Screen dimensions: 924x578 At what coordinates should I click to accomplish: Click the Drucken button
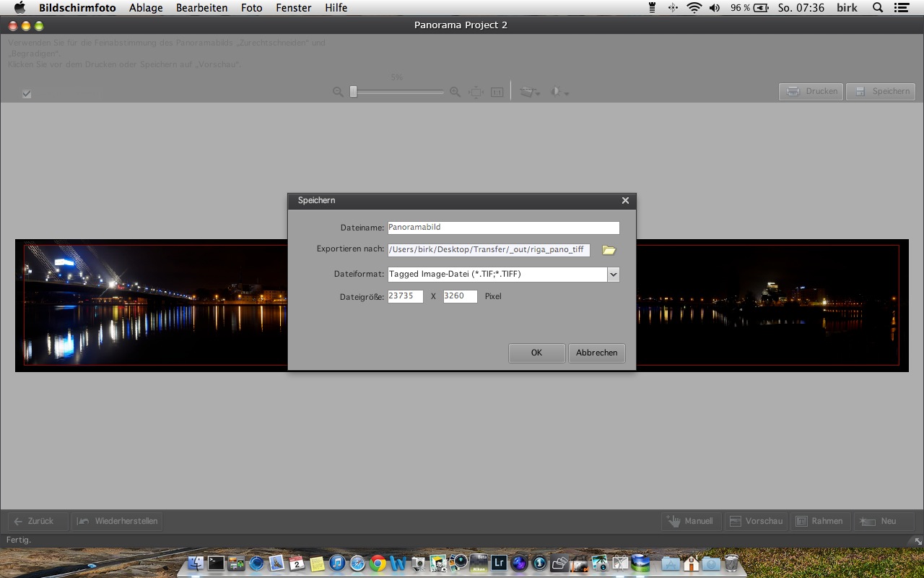pyautogui.click(x=811, y=92)
